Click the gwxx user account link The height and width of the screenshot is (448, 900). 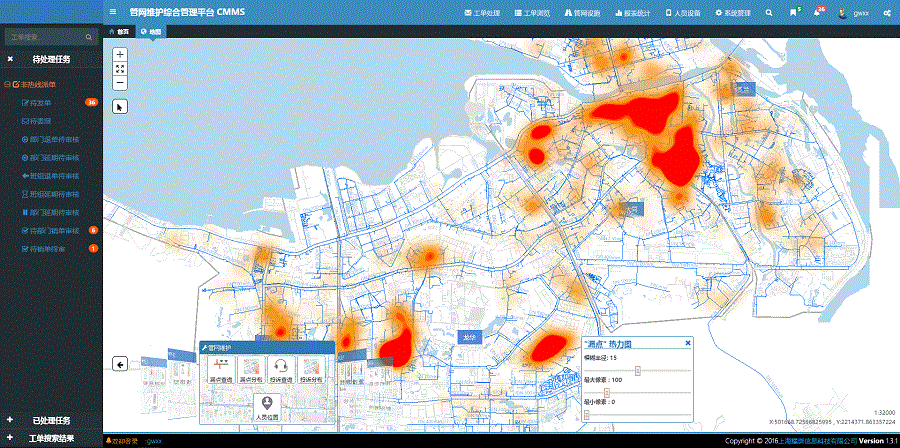pos(861,13)
